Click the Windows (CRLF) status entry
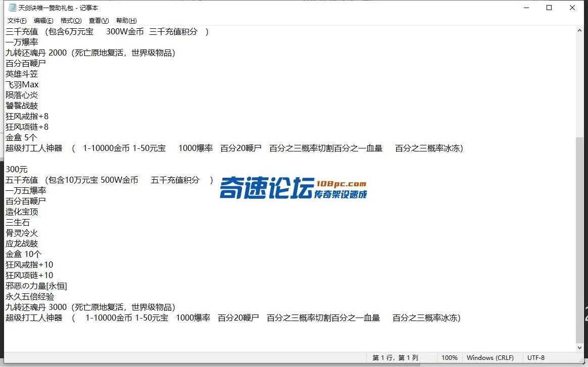Viewport: 588px width, 367px height. [490, 357]
